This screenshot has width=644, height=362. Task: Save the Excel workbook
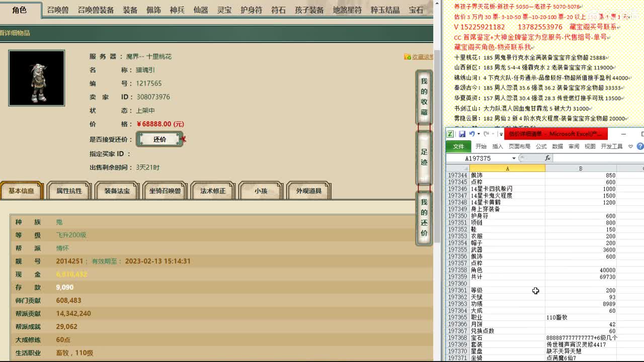tap(461, 134)
